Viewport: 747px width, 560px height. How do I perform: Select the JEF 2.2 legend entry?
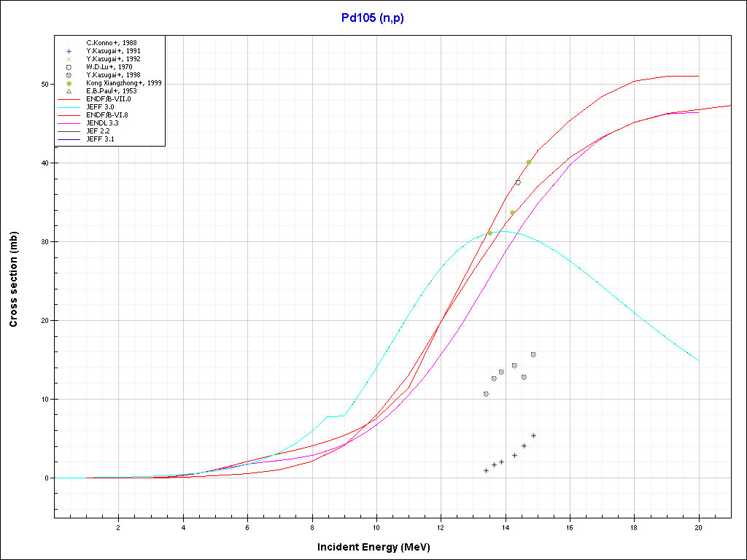[x=99, y=131]
